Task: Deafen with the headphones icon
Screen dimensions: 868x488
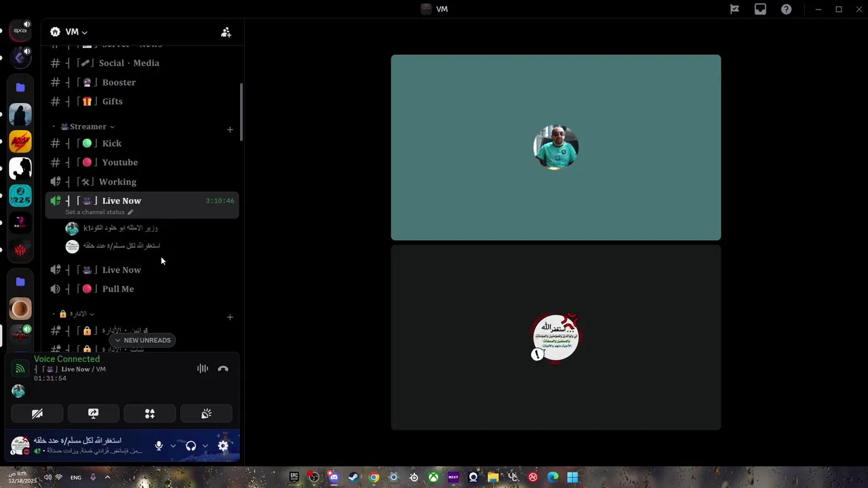Action: [x=191, y=445]
